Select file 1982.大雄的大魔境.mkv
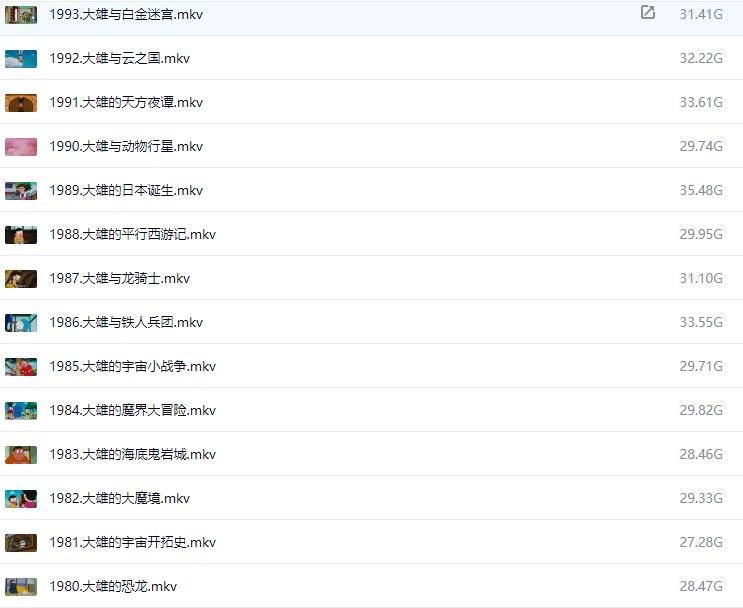The width and height of the screenshot is (743, 608). (119, 499)
